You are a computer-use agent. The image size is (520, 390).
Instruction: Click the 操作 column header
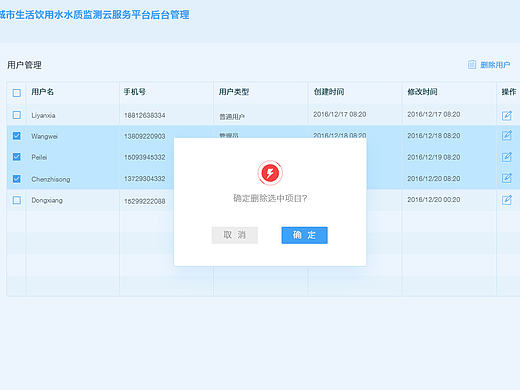point(509,92)
